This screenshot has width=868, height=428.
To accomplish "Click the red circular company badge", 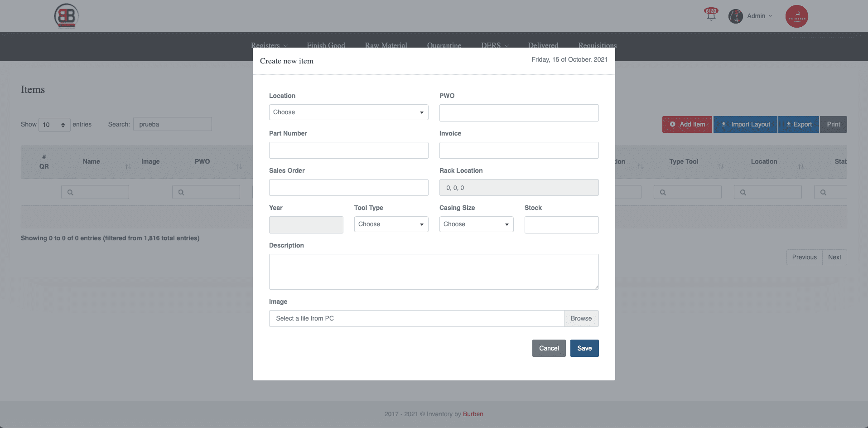I will tap(796, 16).
